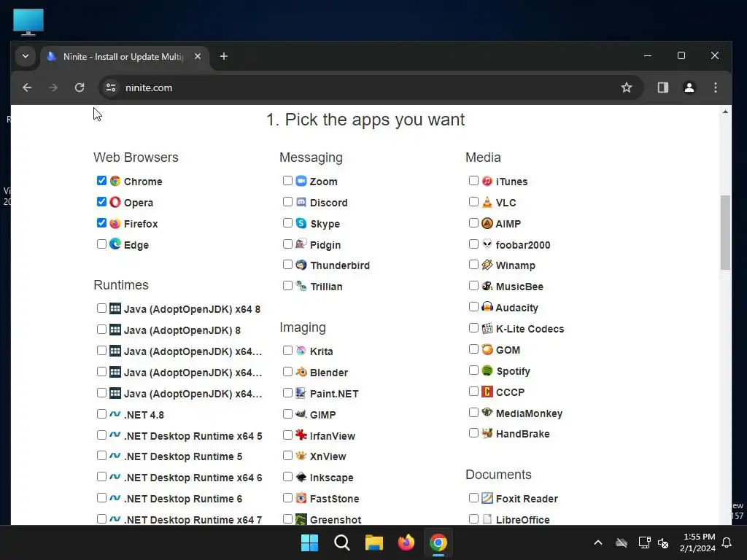Image resolution: width=747 pixels, height=560 pixels.
Task: Check the .NET 4.8 checkbox
Action: [x=101, y=414]
